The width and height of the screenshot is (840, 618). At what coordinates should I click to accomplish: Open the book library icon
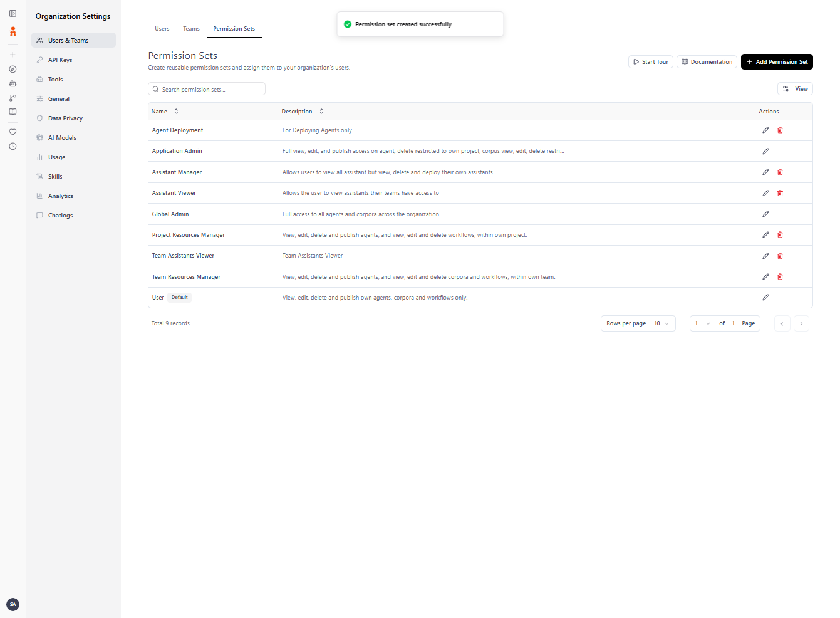[13, 112]
